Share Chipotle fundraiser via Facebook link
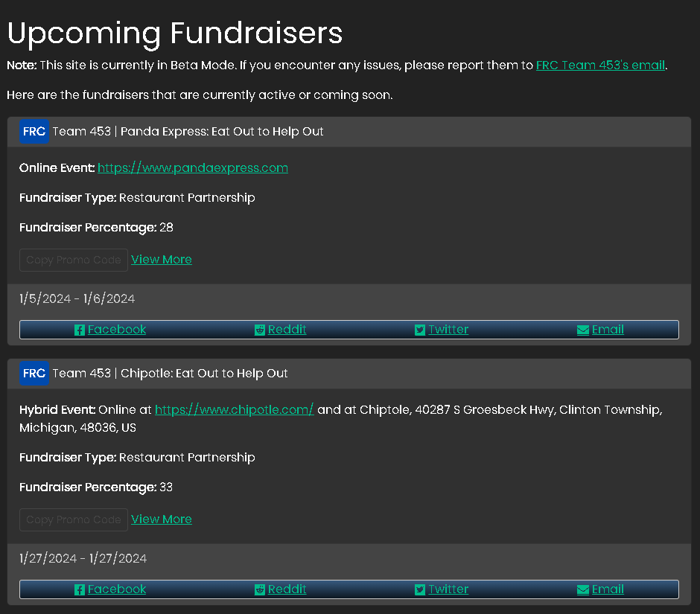Viewport: 700px width, 614px height. (x=117, y=589)
